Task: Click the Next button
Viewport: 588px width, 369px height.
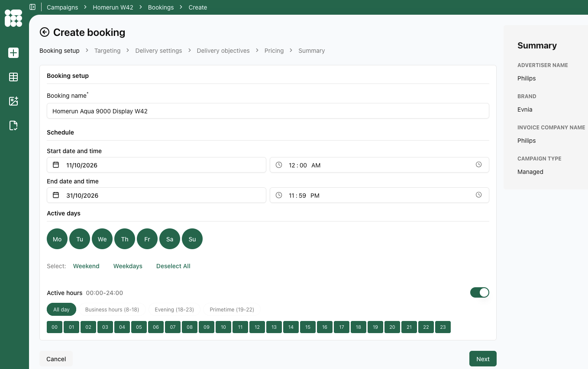Action: point(483,359)
